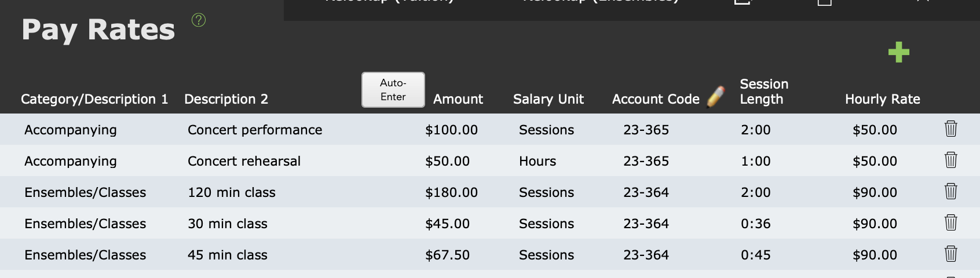Open the Pay Rates help question icon

[x=199, y=20]
